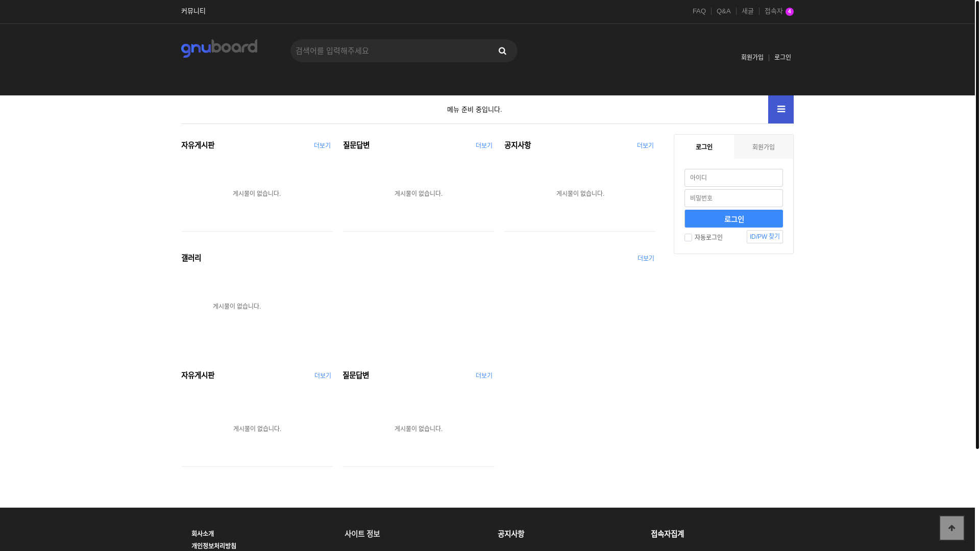
Task: Click the page vertical scrollbar thumb
Action: 977,224
